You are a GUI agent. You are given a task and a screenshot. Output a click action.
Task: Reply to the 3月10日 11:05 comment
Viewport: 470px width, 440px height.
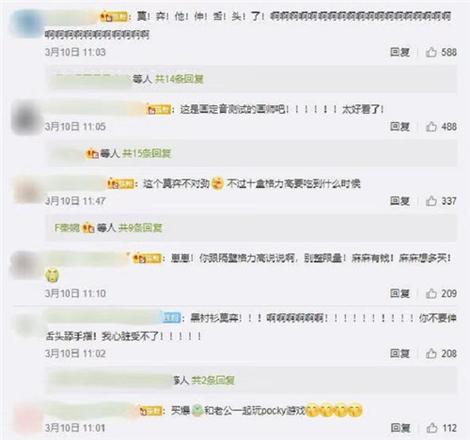pos(400,126)
